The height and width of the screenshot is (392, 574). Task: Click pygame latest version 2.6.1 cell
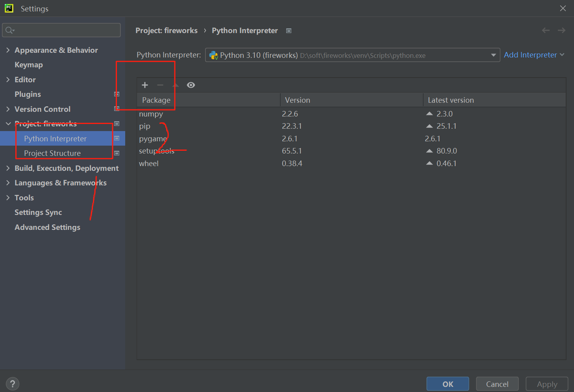pyautogui.click(x=433, y=139)
